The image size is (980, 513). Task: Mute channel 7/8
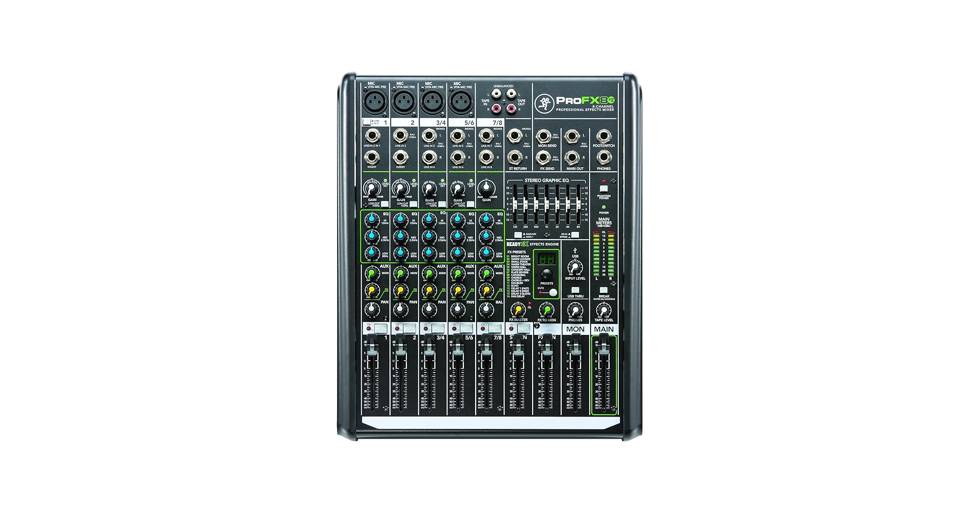click(495, 328)
